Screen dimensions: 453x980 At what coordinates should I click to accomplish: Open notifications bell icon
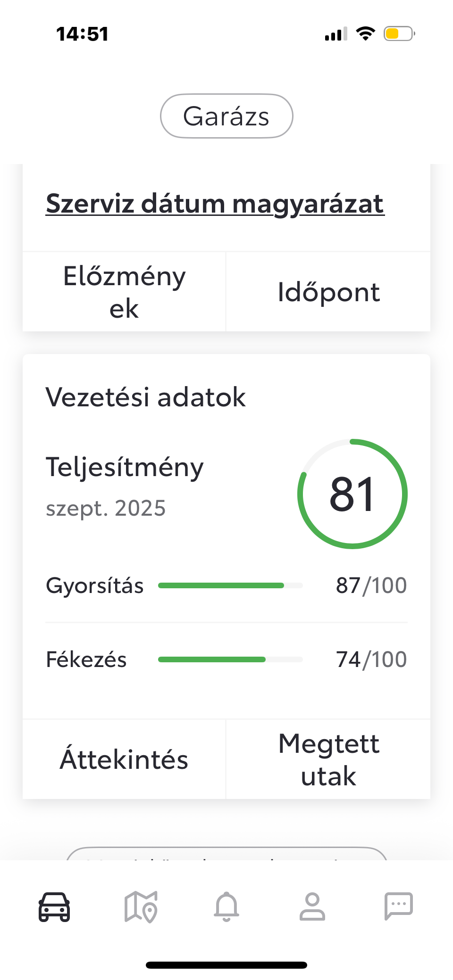click(x=226, y=906)
